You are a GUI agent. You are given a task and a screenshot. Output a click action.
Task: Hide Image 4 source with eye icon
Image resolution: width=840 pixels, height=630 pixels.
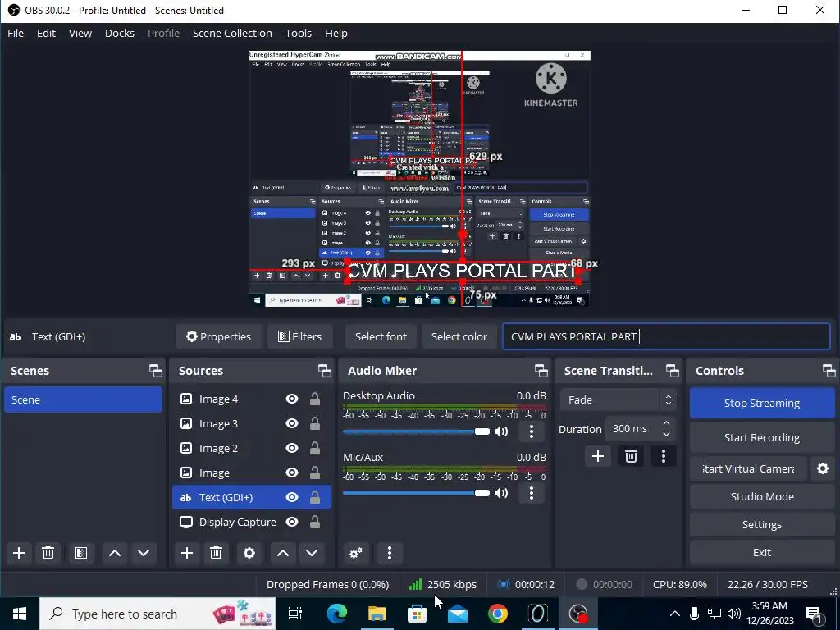pos(292,399)
